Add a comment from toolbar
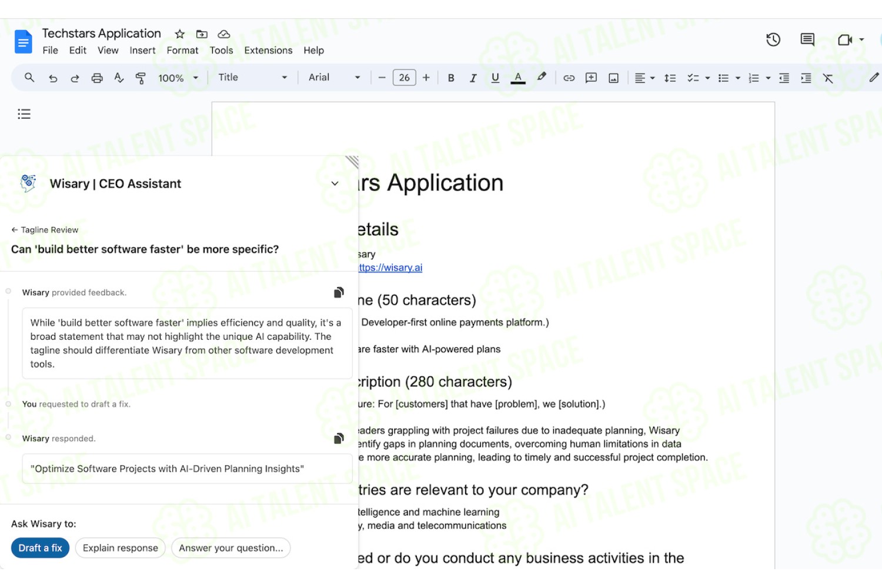 coord(592,78)
